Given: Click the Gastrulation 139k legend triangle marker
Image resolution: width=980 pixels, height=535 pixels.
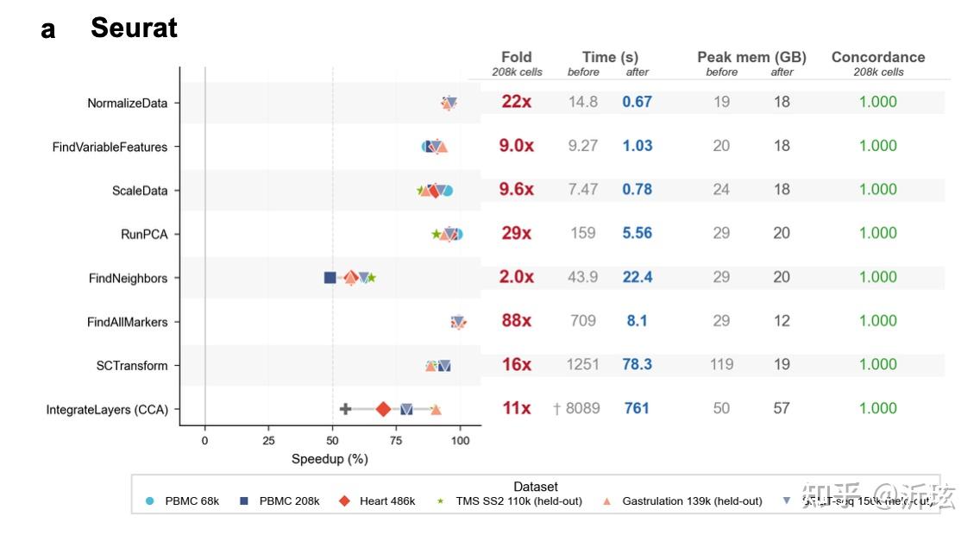Looking at the screenshot, I should point(606,500).
